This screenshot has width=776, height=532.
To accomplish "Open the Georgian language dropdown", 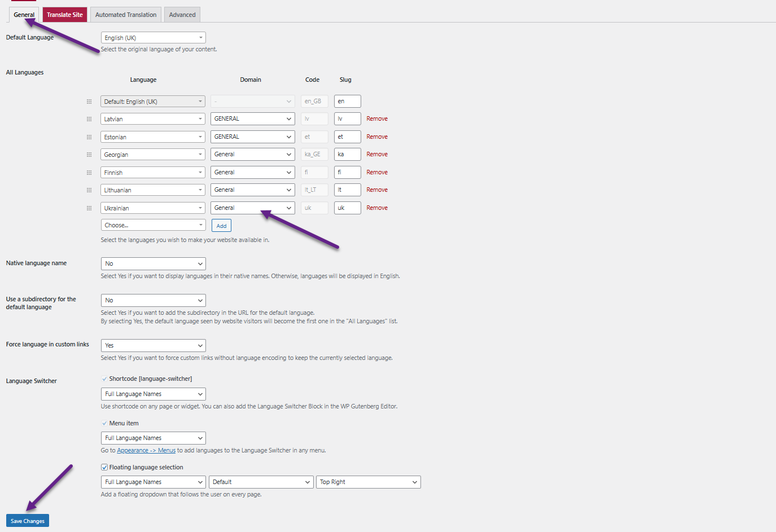I will pos(153,155).
